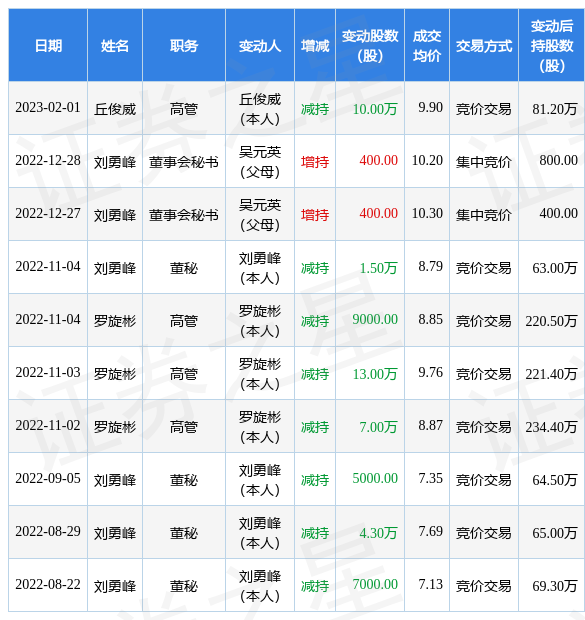This screenshot has height=620, width=585.
Task: Click the average price 8.79
Action: pyautogui.click(x=430, y=267)
